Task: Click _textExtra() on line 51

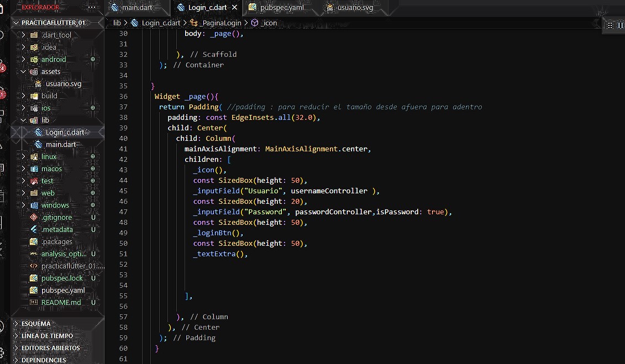Action: 218,254
